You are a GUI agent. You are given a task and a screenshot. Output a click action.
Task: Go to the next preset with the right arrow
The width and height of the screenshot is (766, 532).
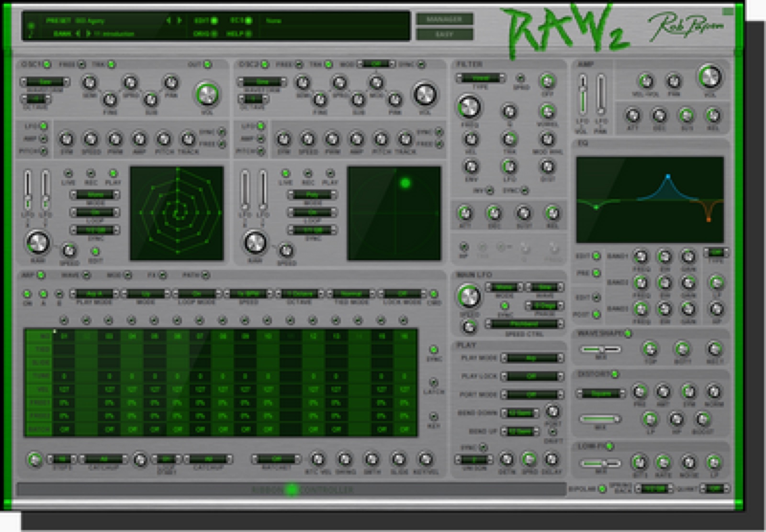pyautogui.click(x=180, y=21)
